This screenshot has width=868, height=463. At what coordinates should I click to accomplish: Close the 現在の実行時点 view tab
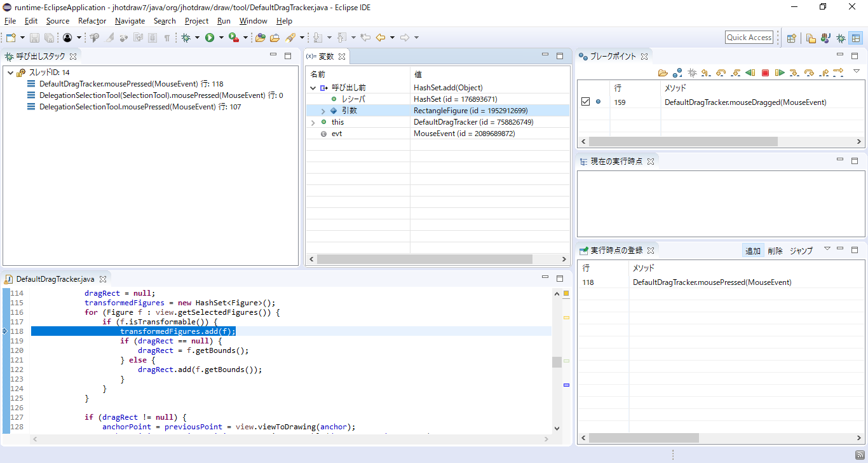(x=650, y=162)
